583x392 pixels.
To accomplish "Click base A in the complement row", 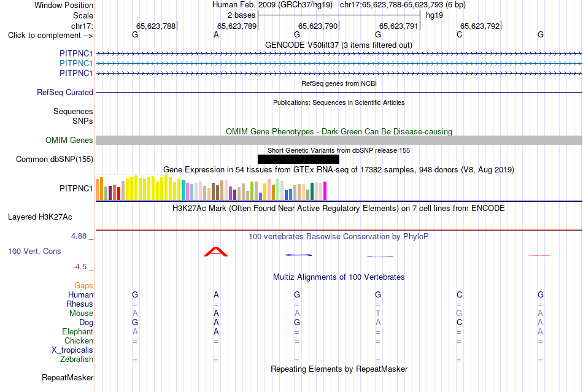I will [x=216, y=34].
